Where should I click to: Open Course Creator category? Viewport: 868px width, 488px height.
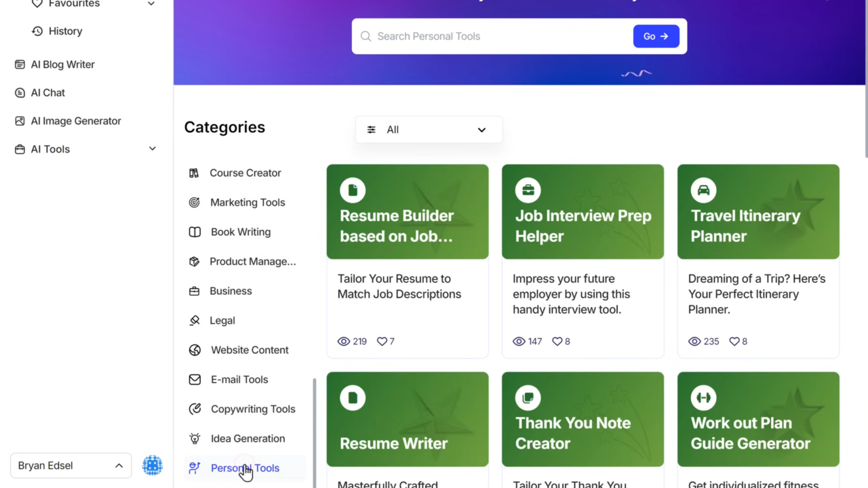coord(245,173)
